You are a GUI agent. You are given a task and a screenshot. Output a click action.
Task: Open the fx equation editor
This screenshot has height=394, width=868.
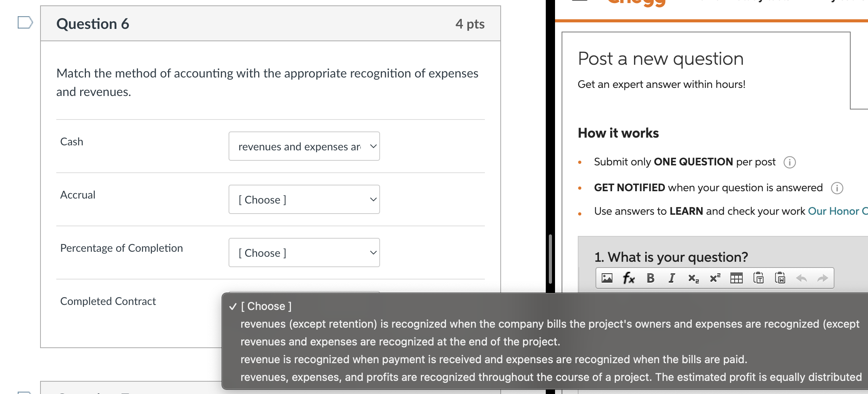click(629, 278)
